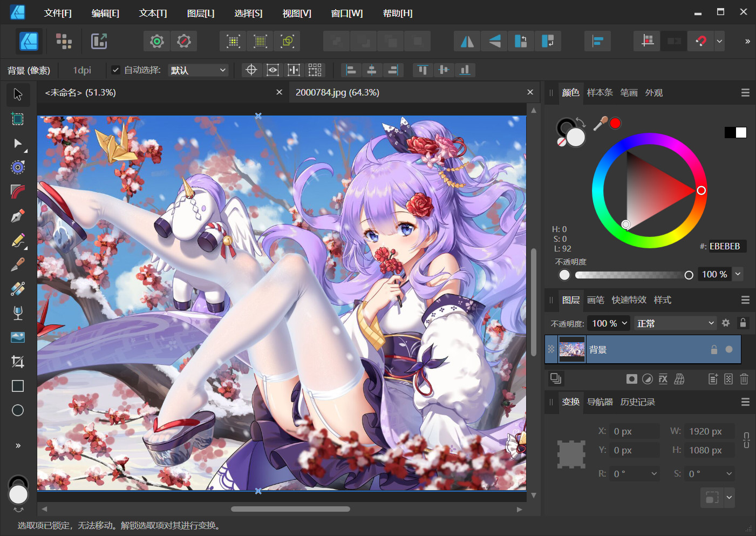Switch to 历史记录 tab
This screenshot has width=756, height=536.
click(638, 402)
